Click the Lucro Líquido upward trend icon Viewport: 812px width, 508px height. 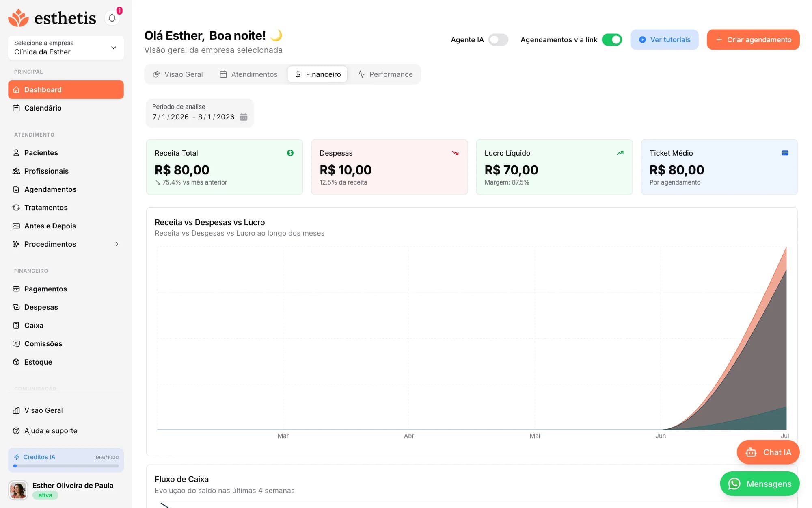click(620, 153)
